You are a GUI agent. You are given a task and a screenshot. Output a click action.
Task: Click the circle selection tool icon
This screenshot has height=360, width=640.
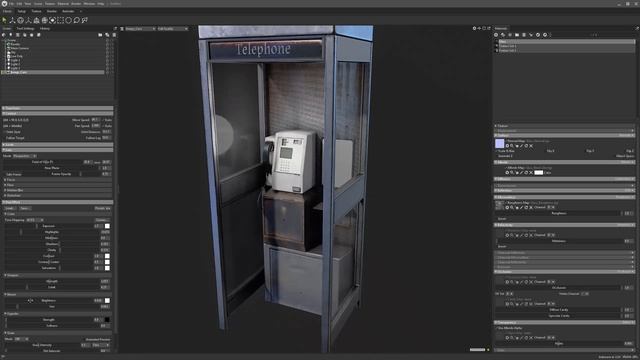point(69,20)
